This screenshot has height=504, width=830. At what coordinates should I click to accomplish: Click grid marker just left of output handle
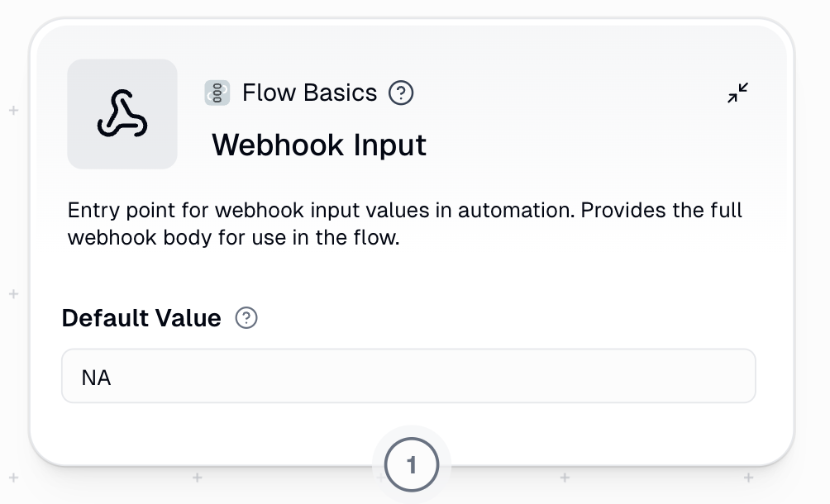click(x=198, y=477)
